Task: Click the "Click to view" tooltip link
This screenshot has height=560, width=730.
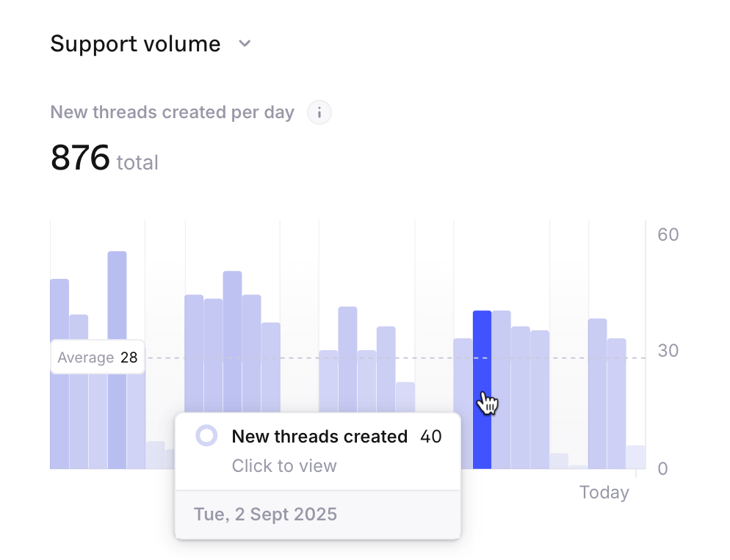Action: [x=284, y=466]
